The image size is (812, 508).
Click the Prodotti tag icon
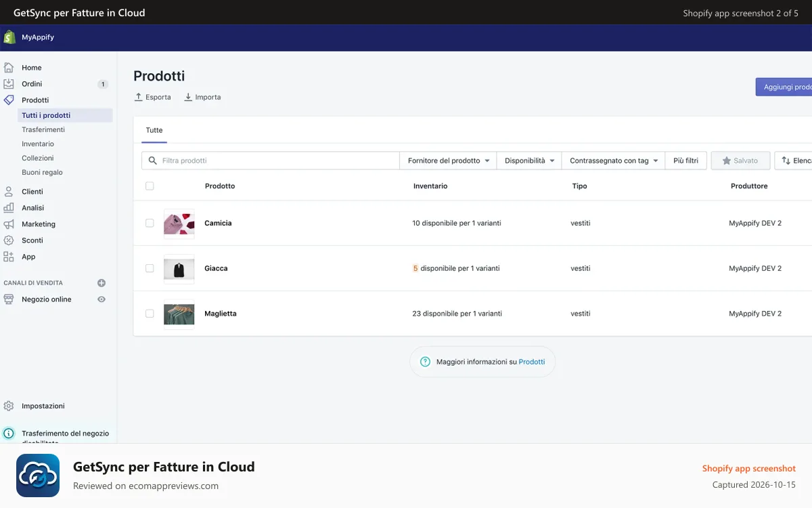[9, 100]
